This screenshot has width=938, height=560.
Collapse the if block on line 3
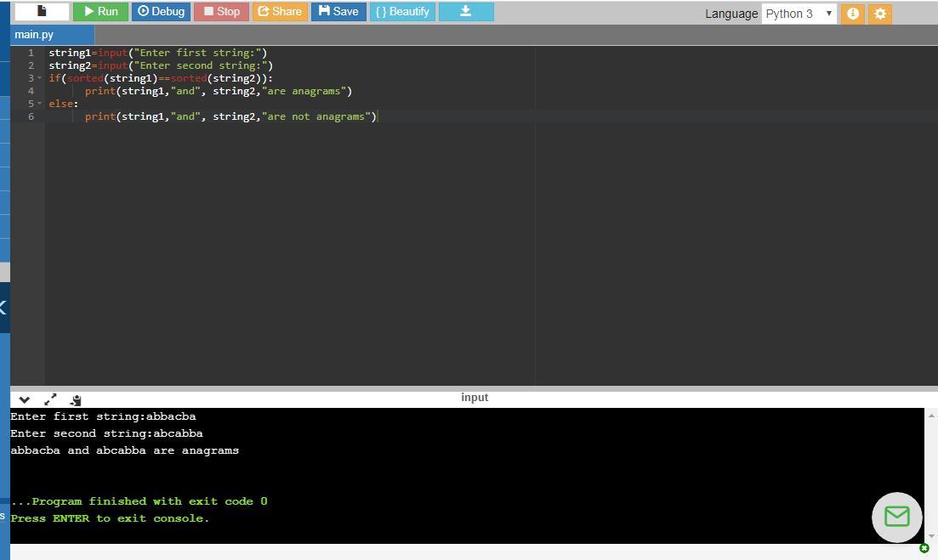click(40, 78)
